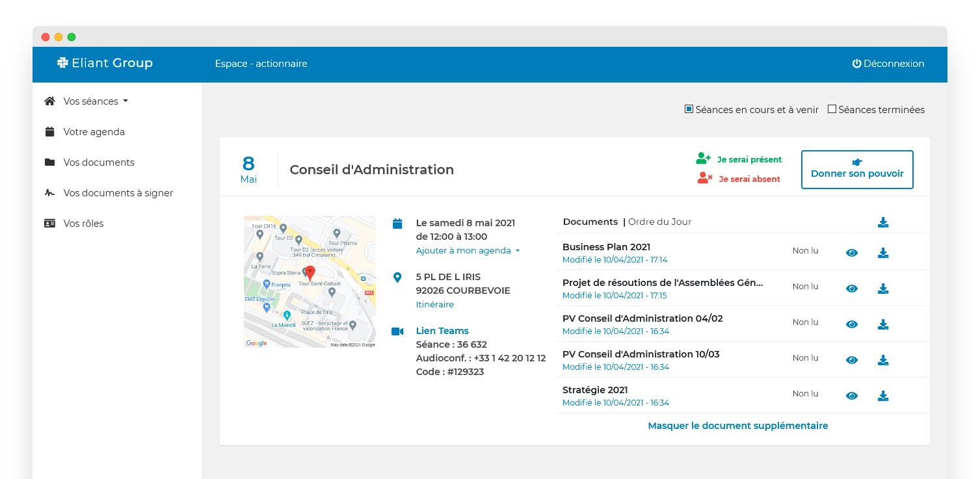The height and width of the screenshot is (479, 980).
Task: Open the Lien Teams link
Action: pos(442,331)
